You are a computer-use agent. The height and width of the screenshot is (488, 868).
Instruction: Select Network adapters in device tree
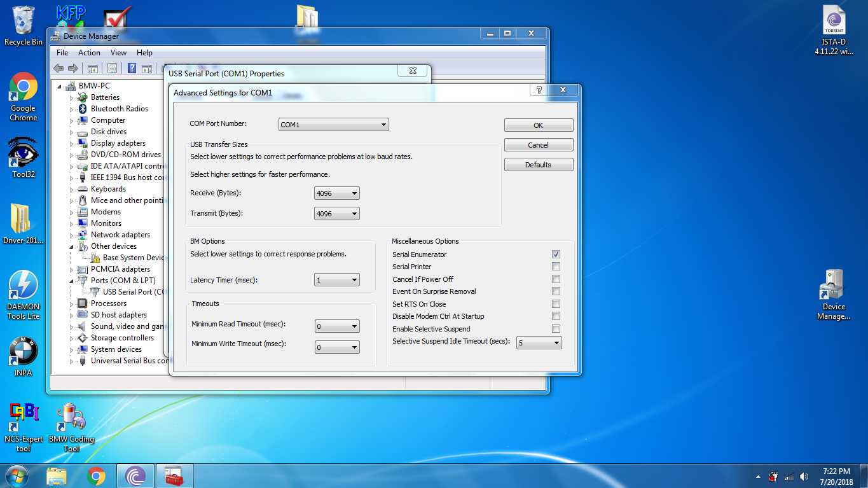tap(120, 235)
